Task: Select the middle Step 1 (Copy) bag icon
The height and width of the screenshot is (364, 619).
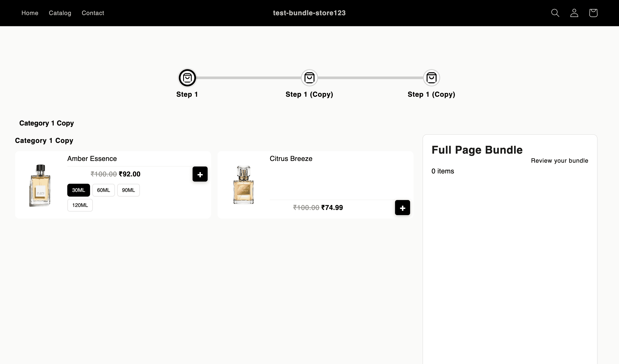Action: click(309, 78)
